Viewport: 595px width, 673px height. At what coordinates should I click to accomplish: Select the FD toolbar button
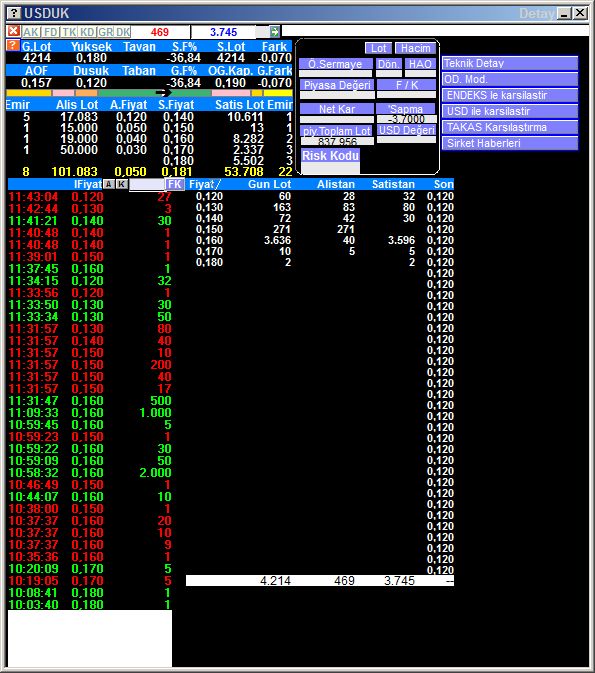[50, 32]
